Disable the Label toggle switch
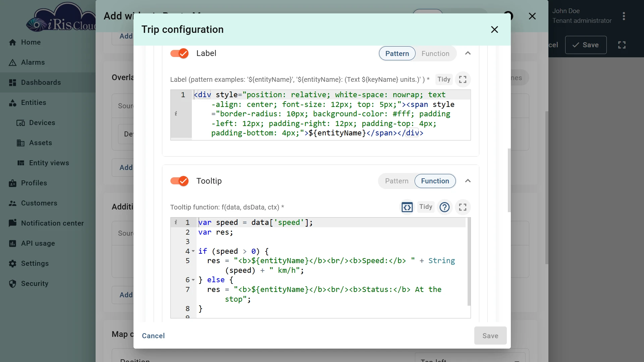Viewport: 644px width, 362px height. tap(179, 53)
